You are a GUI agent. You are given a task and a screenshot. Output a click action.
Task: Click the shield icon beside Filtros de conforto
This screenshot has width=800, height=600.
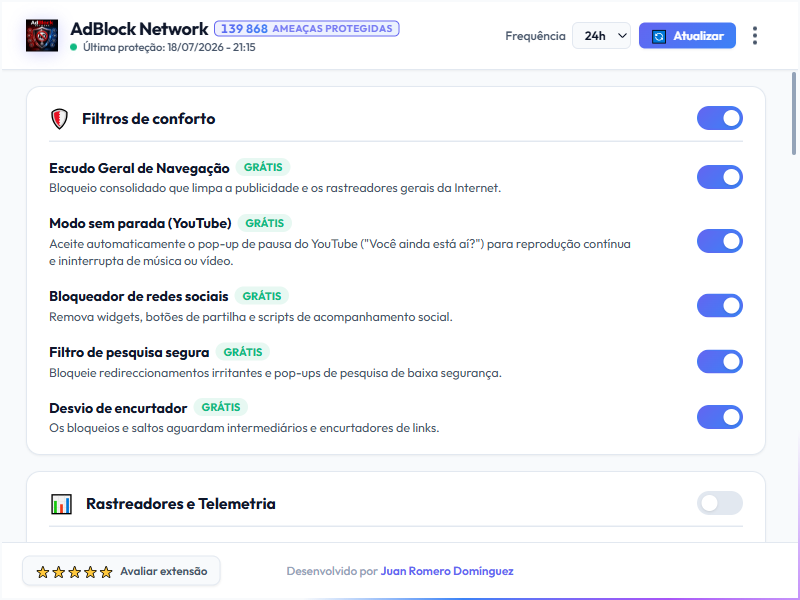(x=59, y=119)
